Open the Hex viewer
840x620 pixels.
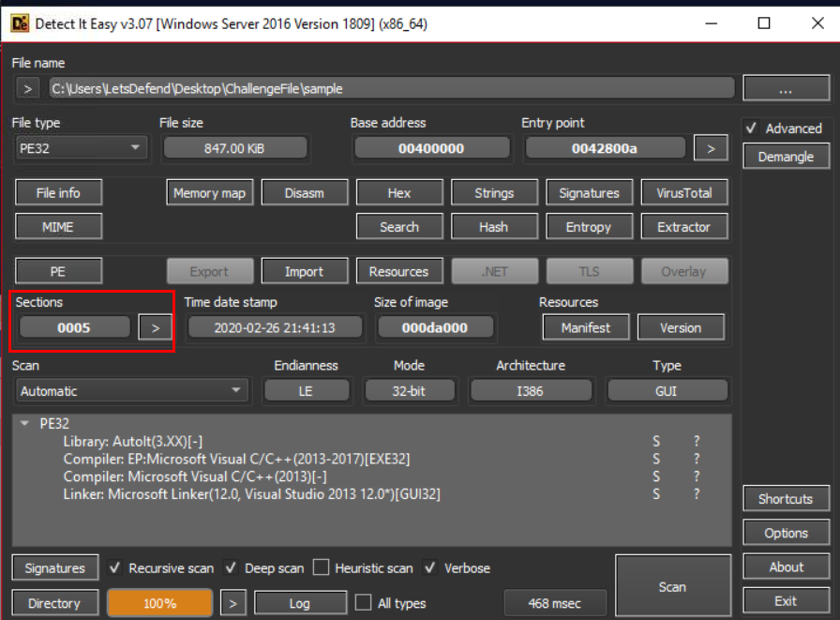pyautogui.click(x=399, y=193)
